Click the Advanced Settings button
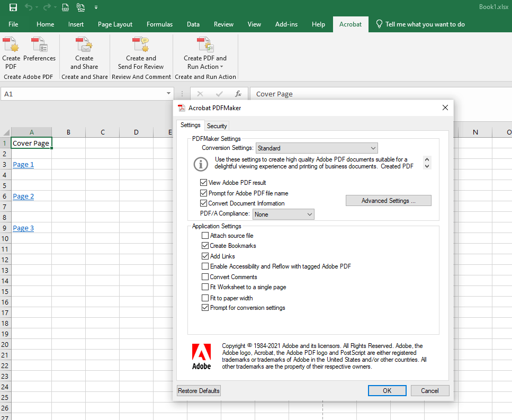The width and height of the screenshot is (512, 420). [x=388, y=201]
